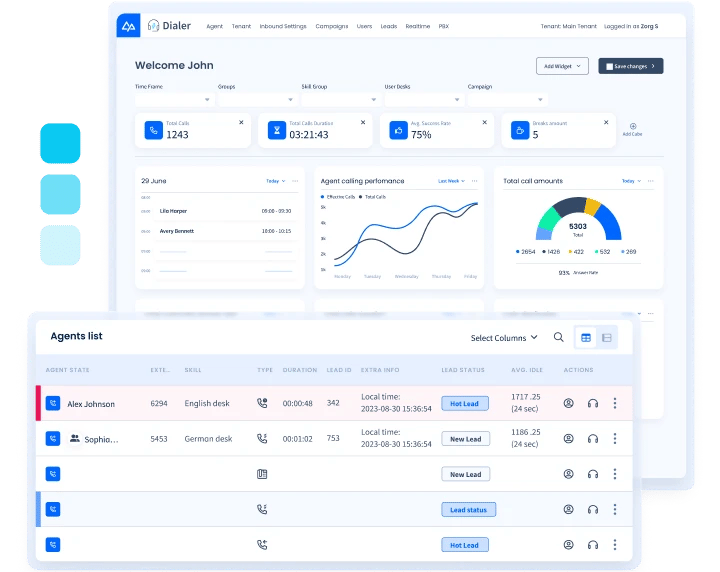720x572 pixels.
Task: Click the bright cyan color swatch
Action: tap(60, 143)
